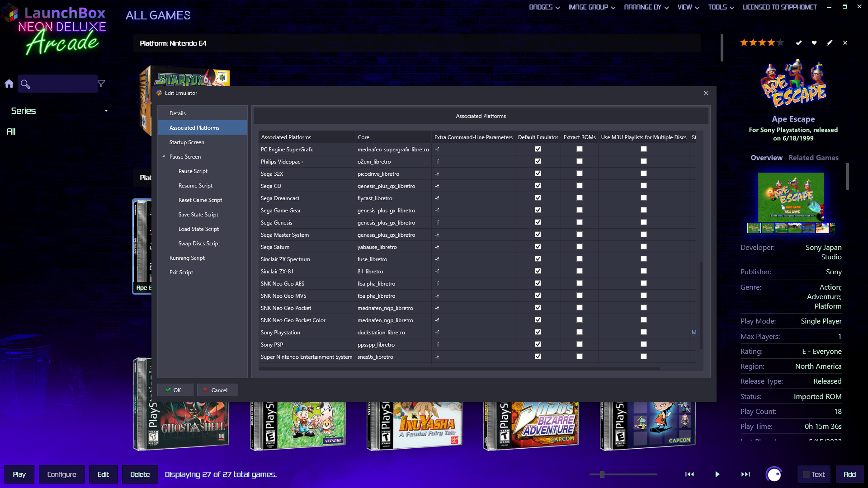Open the Image Group dropdown menu
This screenshot has width=868, height=488.
point(592,7)
